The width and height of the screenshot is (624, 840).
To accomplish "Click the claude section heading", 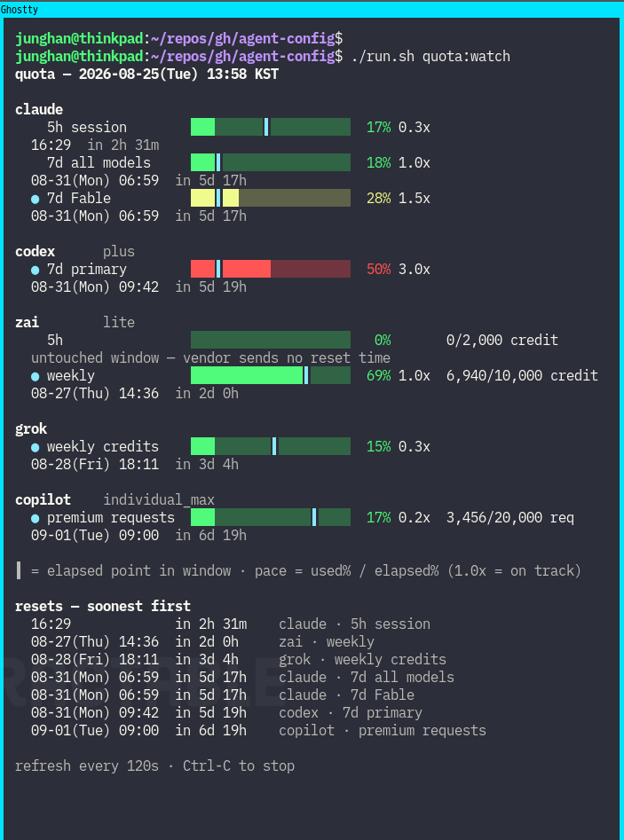I will click(x=39, y=109).
